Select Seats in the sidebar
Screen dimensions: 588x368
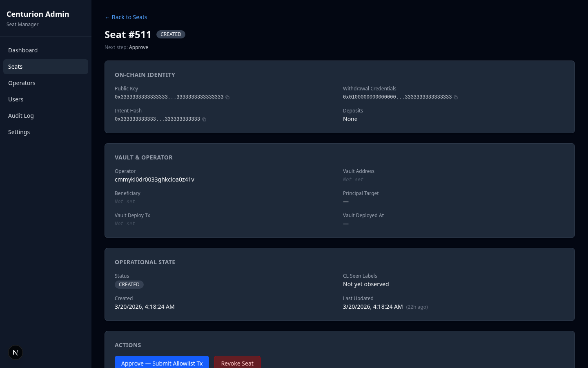coord(16,67)
